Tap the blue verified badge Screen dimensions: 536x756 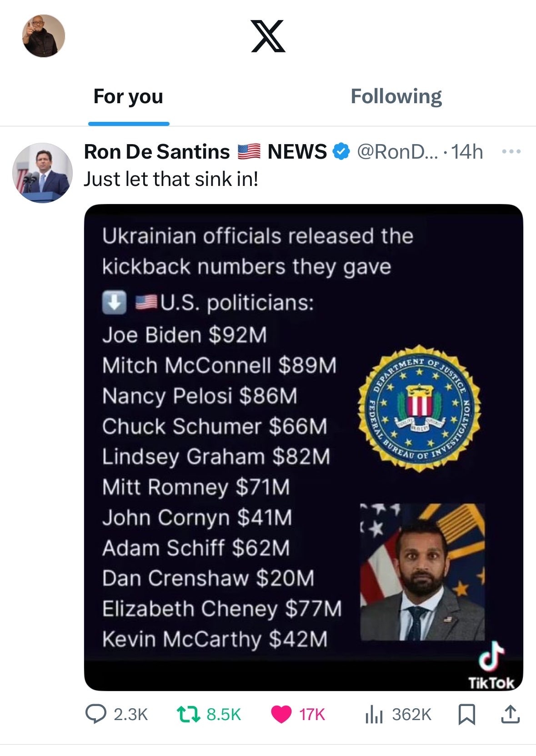(x=341, y=151)
